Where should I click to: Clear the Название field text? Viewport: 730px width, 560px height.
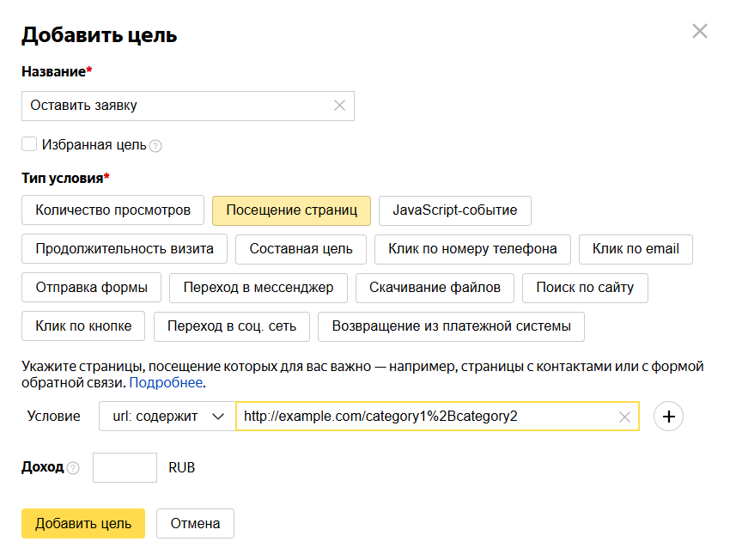pos(339,106)
